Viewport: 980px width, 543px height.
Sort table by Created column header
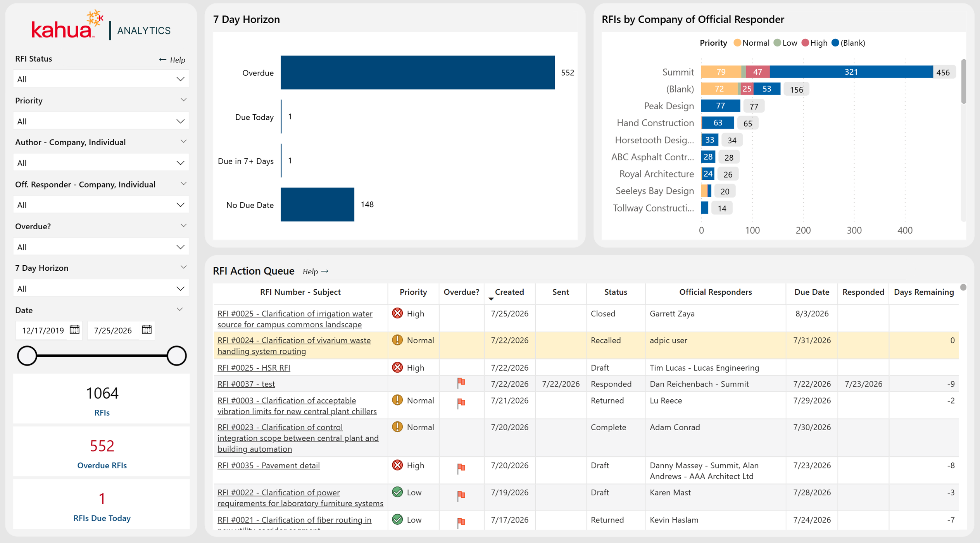[509, 292]
